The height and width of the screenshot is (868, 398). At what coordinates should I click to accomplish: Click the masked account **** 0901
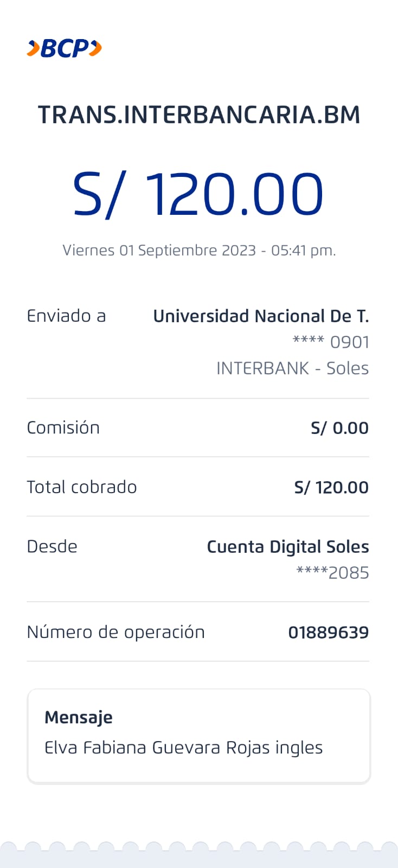[331, 342]
